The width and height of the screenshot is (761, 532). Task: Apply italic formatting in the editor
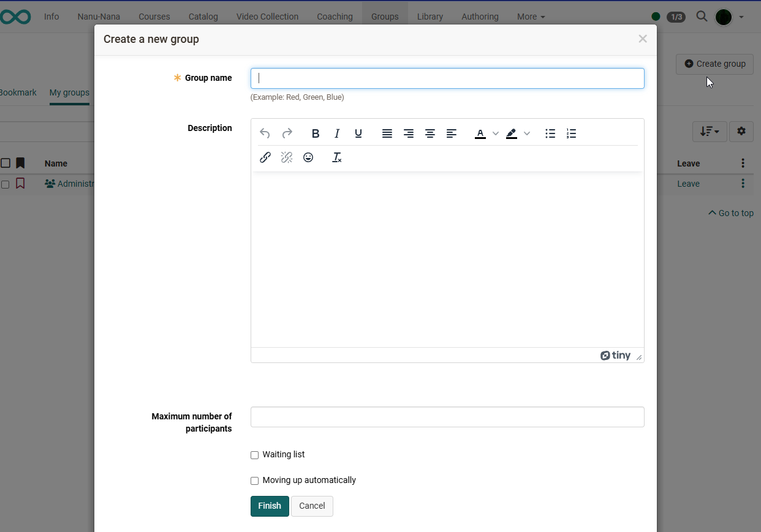[337, 133]
